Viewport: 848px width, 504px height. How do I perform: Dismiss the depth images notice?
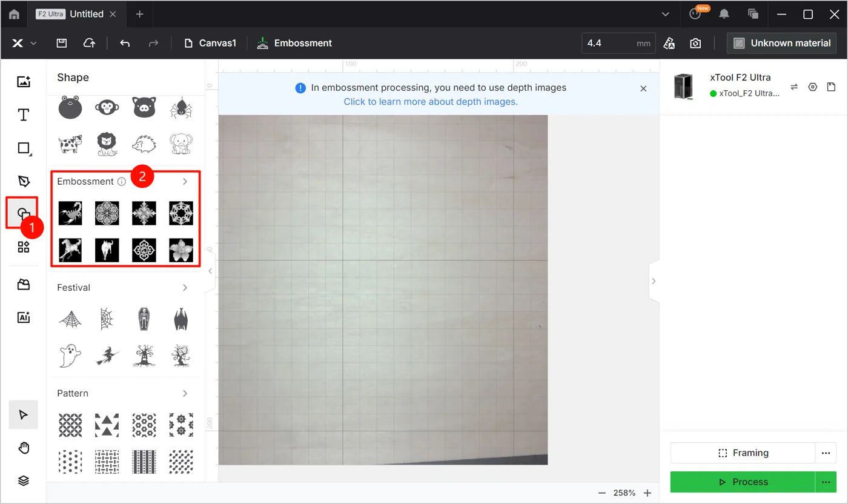click(643, 88)
